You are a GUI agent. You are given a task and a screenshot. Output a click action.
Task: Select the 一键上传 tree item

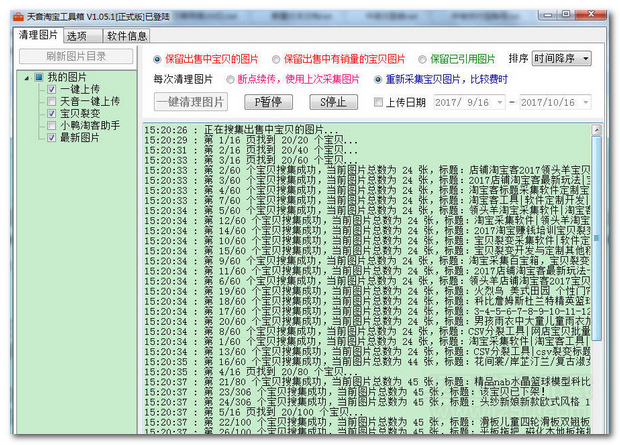point(80,89)
